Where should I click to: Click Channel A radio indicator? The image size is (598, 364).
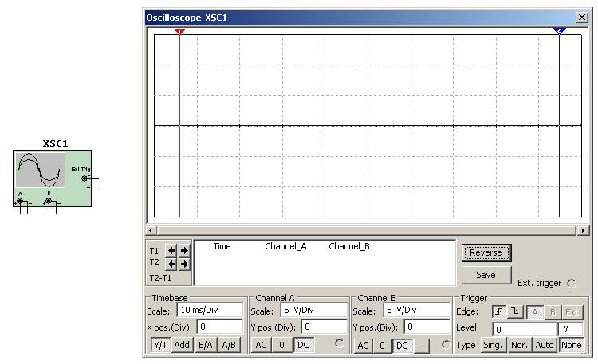click(339, 343)
